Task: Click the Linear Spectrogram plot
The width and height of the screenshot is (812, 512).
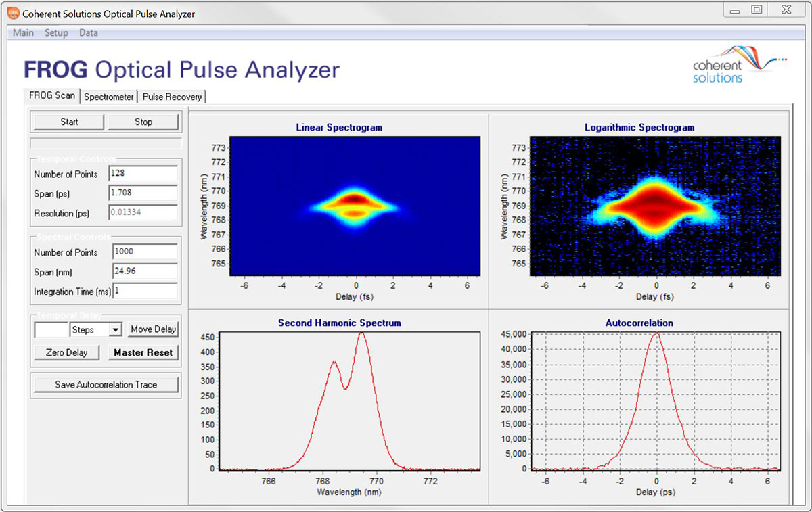Action: 355,206
